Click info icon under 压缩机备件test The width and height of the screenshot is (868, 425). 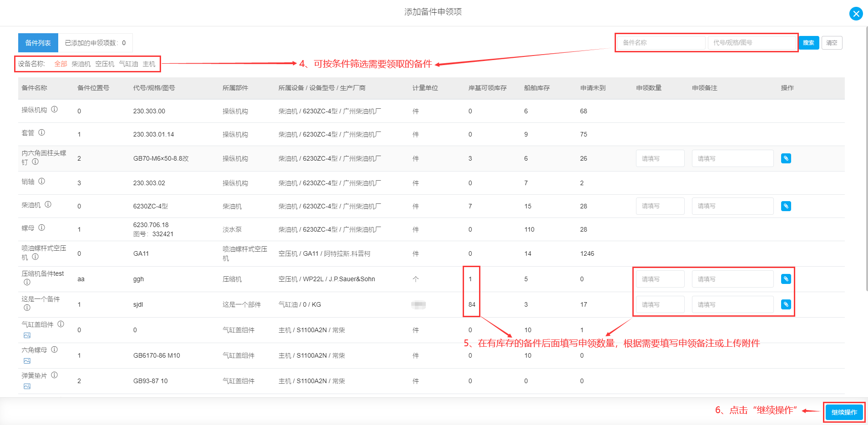(x=27, y=282)
